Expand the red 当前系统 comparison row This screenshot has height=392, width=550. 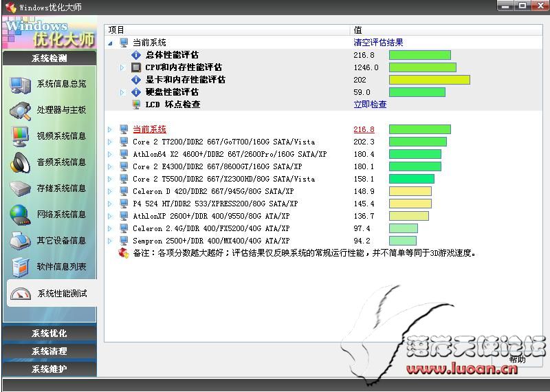(110, 129)
